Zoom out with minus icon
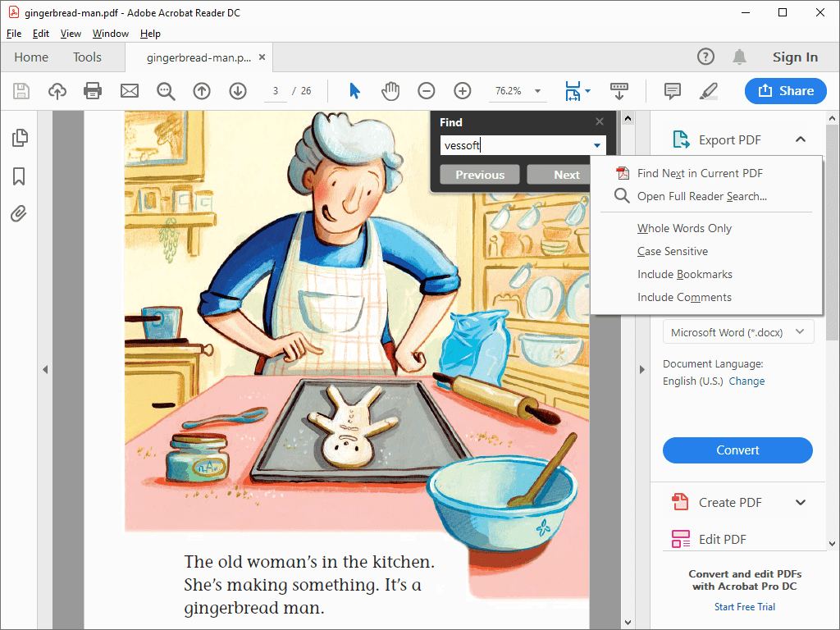Image resolution: width=840 pixels, height=630 pixels. (427, 91)
